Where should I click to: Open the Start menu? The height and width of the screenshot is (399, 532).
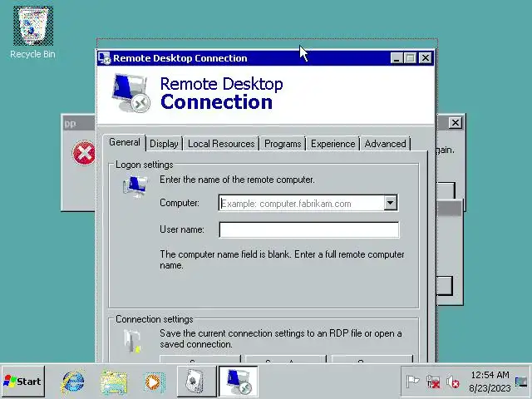[22, 382]
